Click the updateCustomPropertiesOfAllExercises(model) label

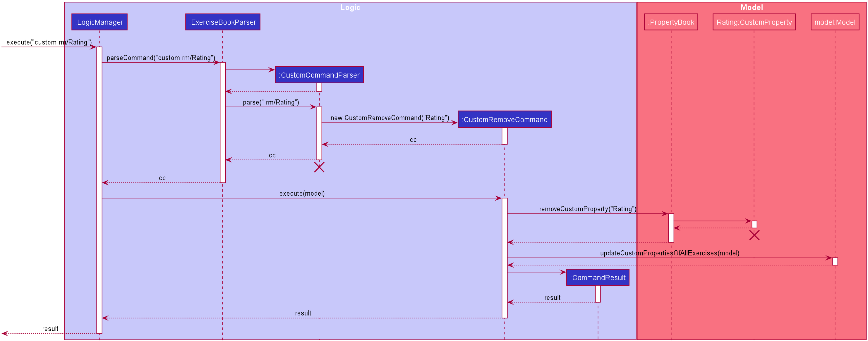[x=670, y=253]
